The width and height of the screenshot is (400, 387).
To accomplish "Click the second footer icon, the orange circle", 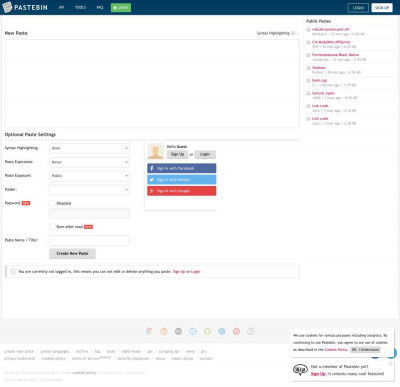I will (x=164, y=331).
